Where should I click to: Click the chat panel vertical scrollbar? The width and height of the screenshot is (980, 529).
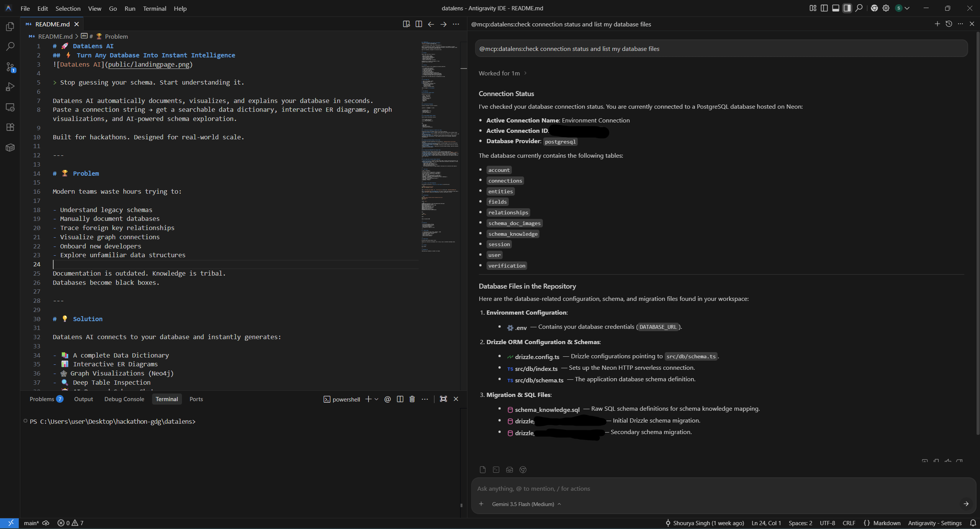coord(977,233)
